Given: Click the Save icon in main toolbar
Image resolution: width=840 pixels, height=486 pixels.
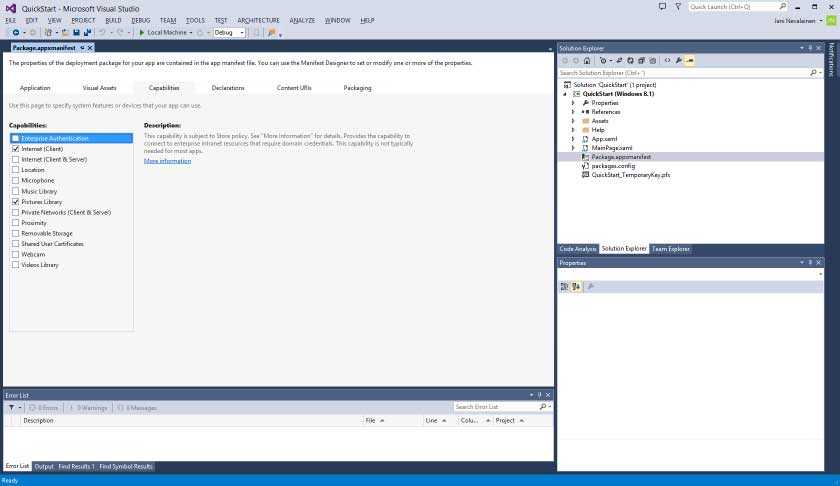Looking at the screenshot, I should click(x=76, y=33).
